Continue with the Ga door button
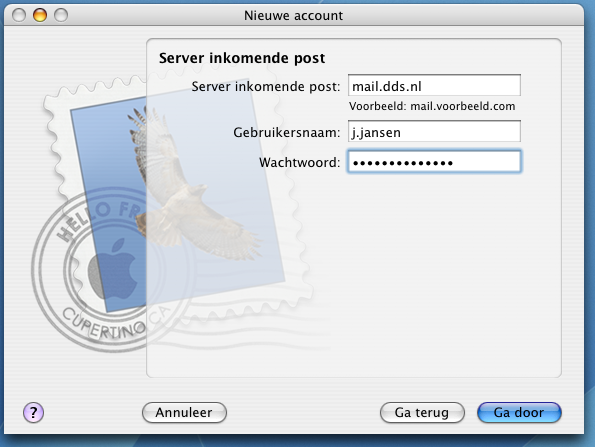The height and width of the screenshot is (447, 595). (x=519, y=412)
